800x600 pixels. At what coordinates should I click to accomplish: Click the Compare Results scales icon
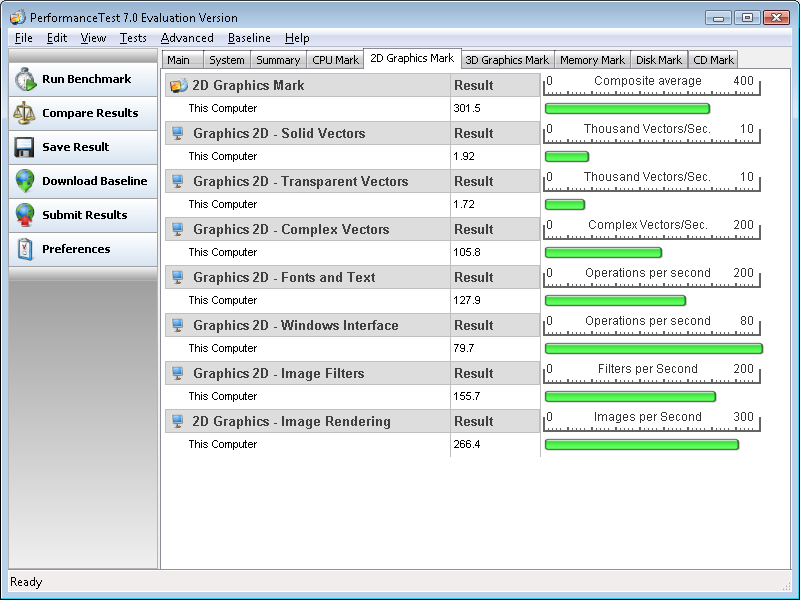pyautogui.click(x=24, y=113)
